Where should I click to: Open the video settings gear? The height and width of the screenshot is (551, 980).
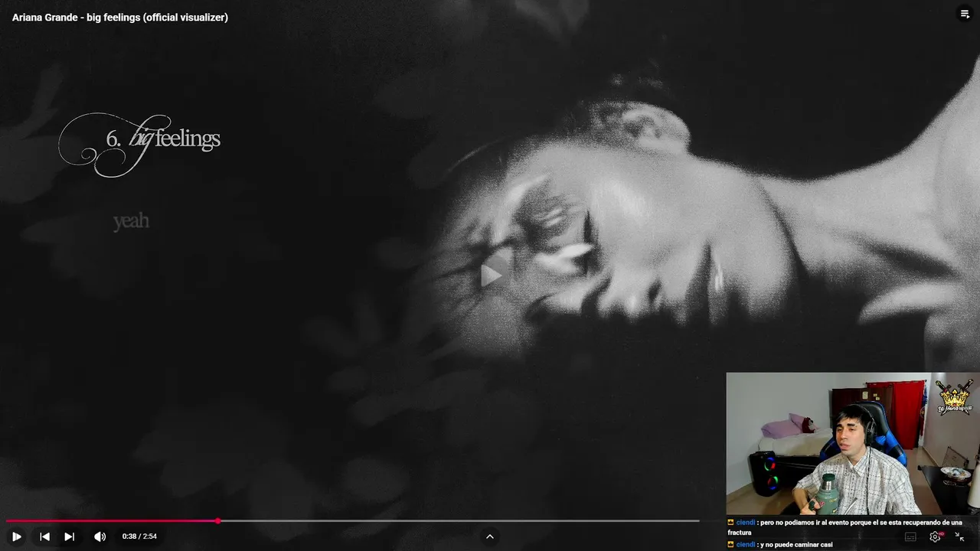coord(936,537)
